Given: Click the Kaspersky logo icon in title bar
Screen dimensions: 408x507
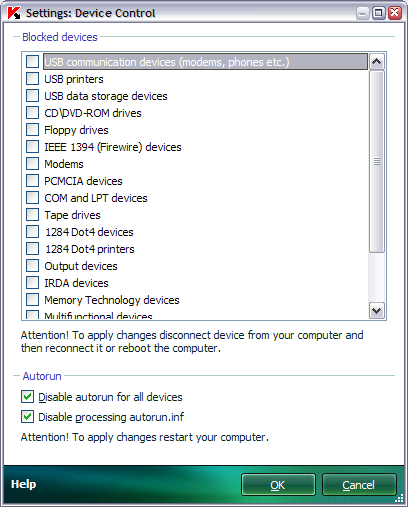Looking at the screenshot, I should click(14, 13).
